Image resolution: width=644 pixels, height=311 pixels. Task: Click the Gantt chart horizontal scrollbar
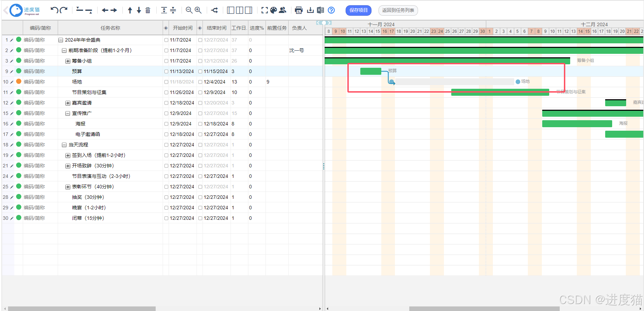click(x=484, y=309)
